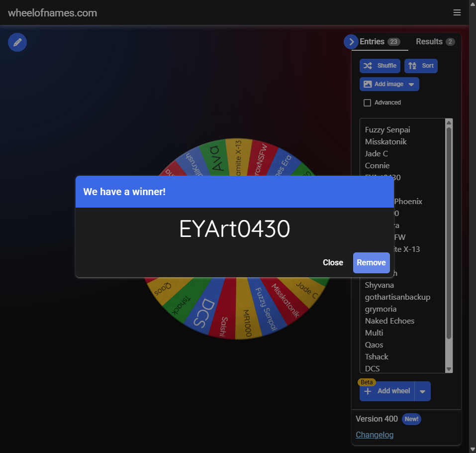The height and width of the screenshot is (453, 476).
Task: Click the Naked Echoes entry in list
Action: click(x=389, y=321)
